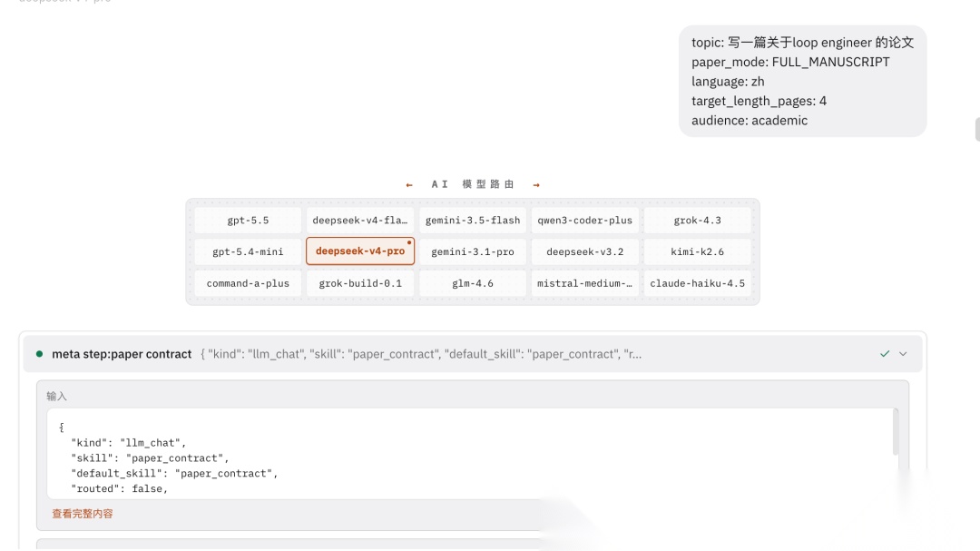Select grok-build-0.1 model
980x551 pixels.
[x=360, y=283]
